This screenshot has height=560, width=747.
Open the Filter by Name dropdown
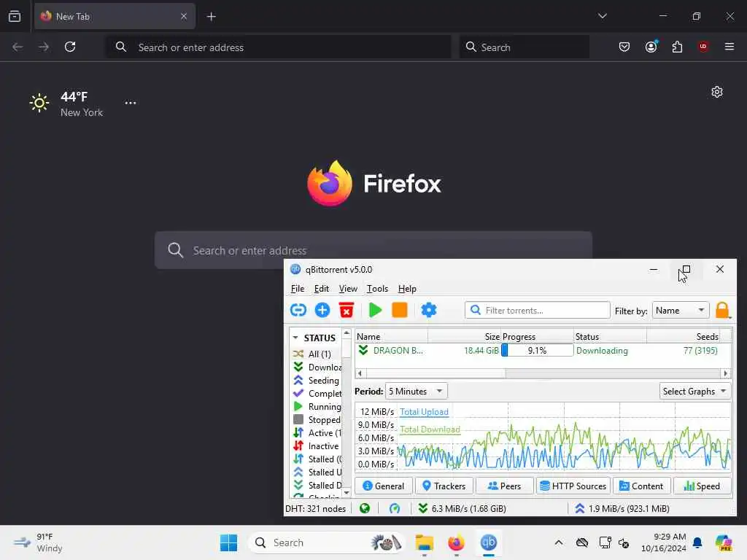tap(681, 311)
